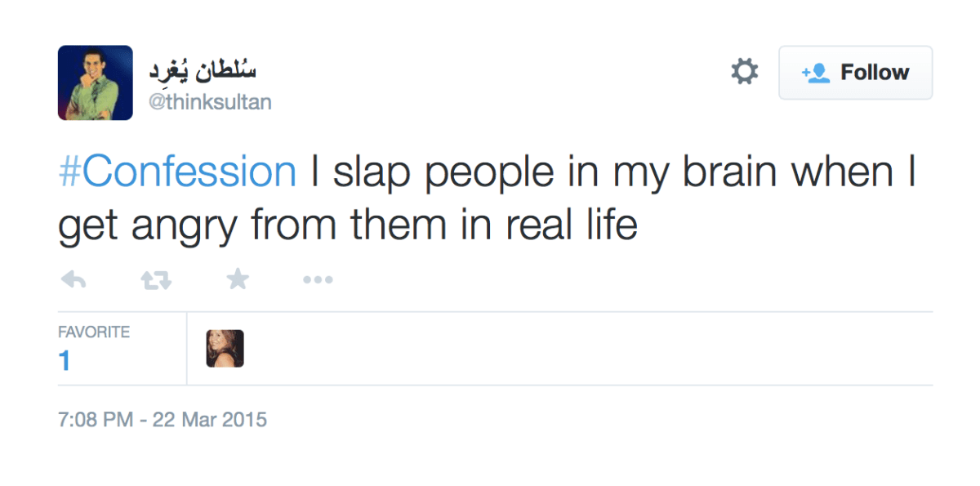Click the 7:08 PM time in the timestamp
This screenshot has height=486, width=980.
click(x=95, y=420)
